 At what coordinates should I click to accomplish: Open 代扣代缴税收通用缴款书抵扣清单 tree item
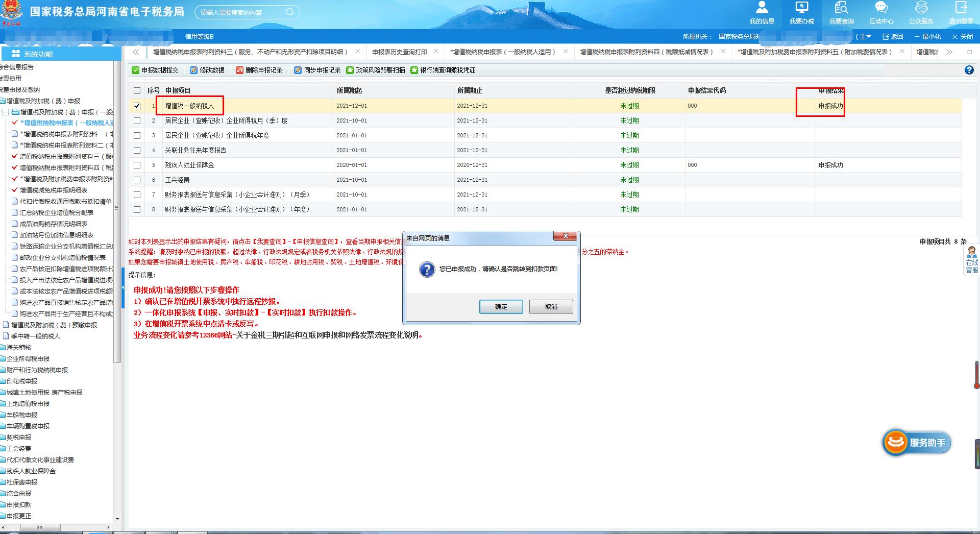(x=65, y=202)
